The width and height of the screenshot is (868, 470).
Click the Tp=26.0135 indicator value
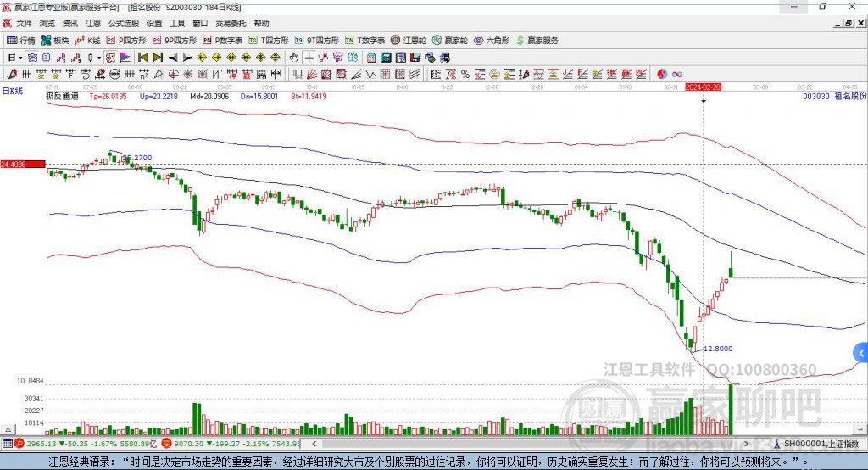(x=108, y=96)
